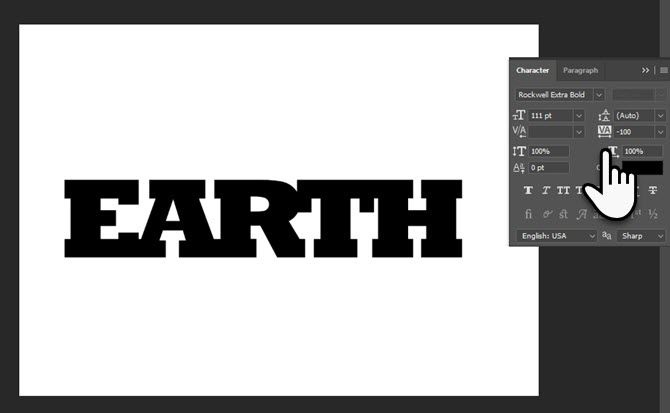Expand the kerning dropdown arrow

pos(579,132)
